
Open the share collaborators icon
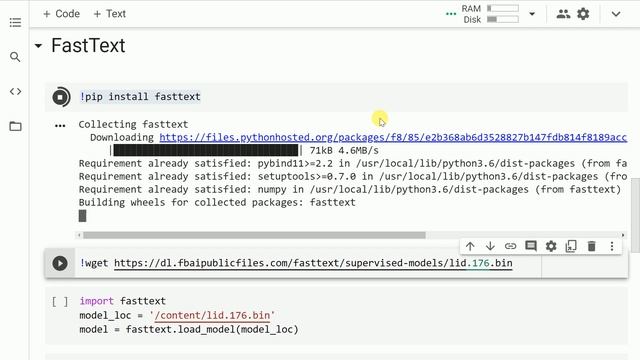563,14
